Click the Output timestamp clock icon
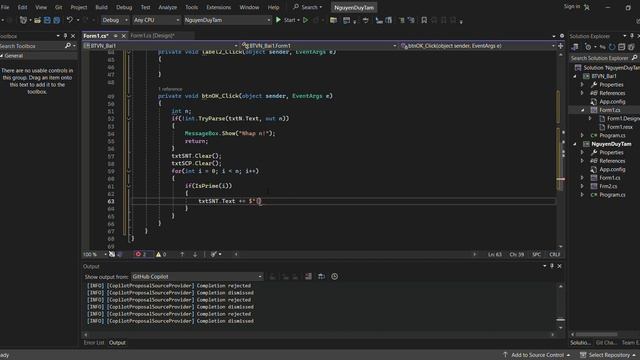 pos(334,276)
